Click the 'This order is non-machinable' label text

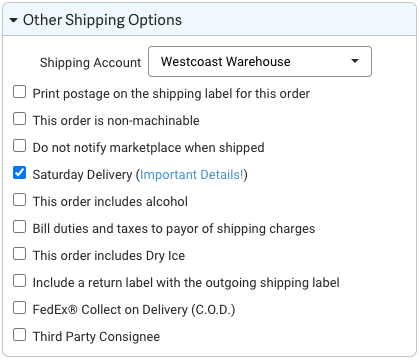pyautogui.click(x=116, y=120)
